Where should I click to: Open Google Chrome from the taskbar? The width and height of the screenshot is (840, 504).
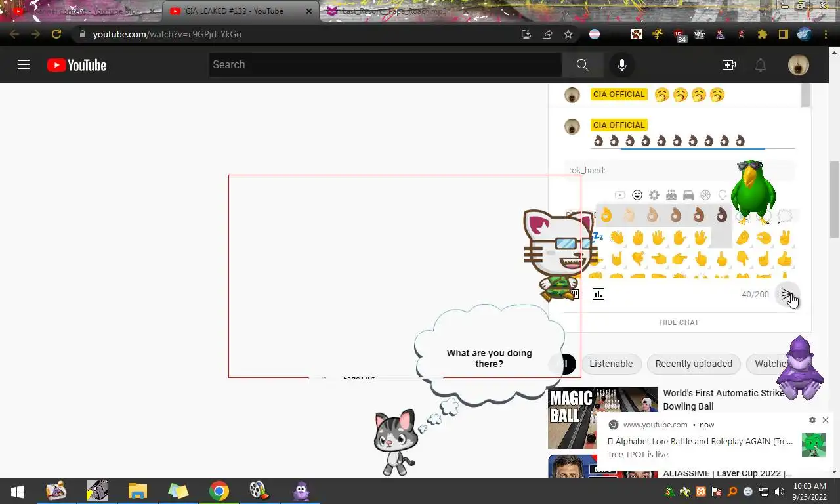click(219, 491)
